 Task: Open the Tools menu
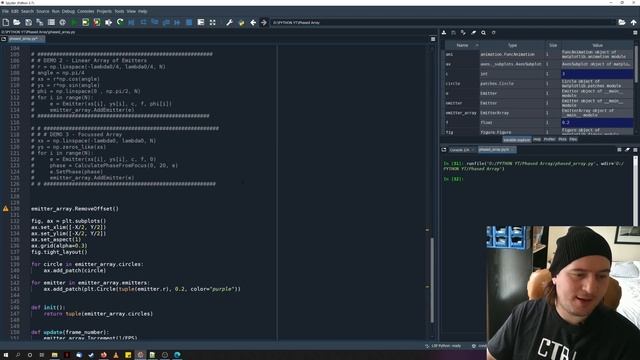[x=119, y=11]
